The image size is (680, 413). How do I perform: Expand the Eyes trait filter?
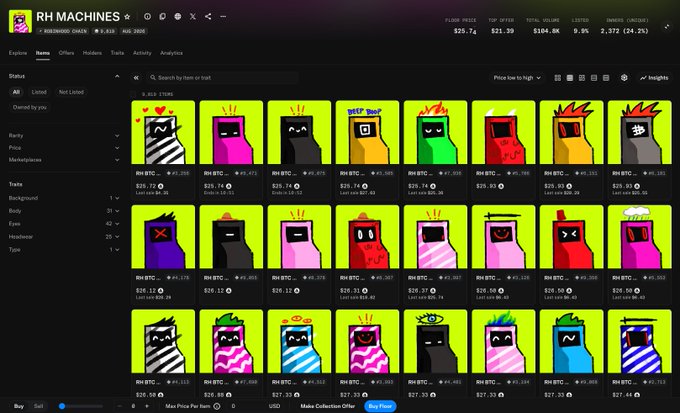tap(64, 224)
